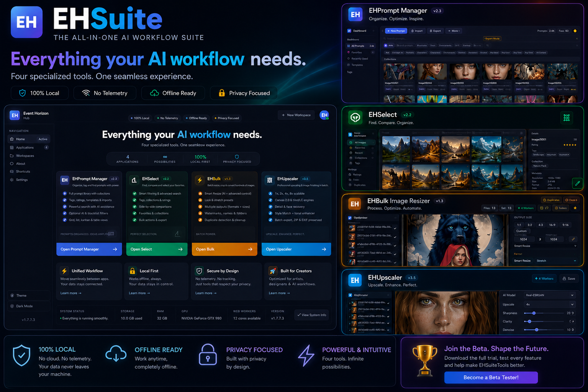Viewport: 588px width, 392px height.
Task: Click the aspect ratio link icon in EHBulk
Action: coord(573,239)
